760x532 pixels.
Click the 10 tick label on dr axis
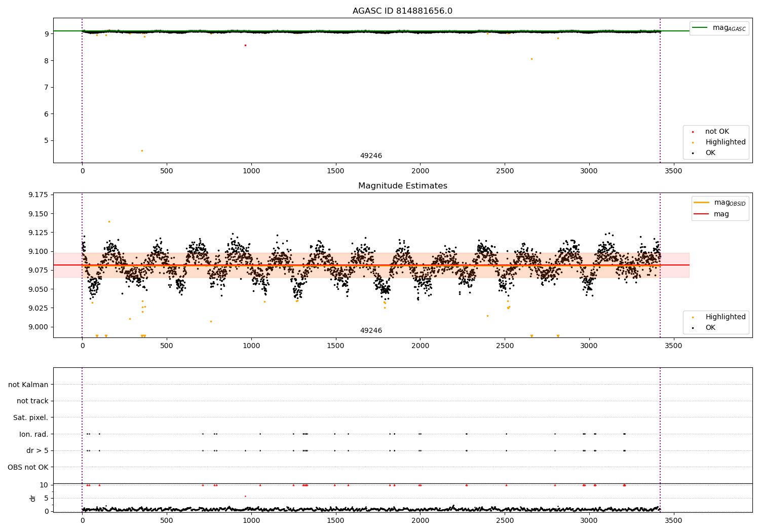click(44, 485)
